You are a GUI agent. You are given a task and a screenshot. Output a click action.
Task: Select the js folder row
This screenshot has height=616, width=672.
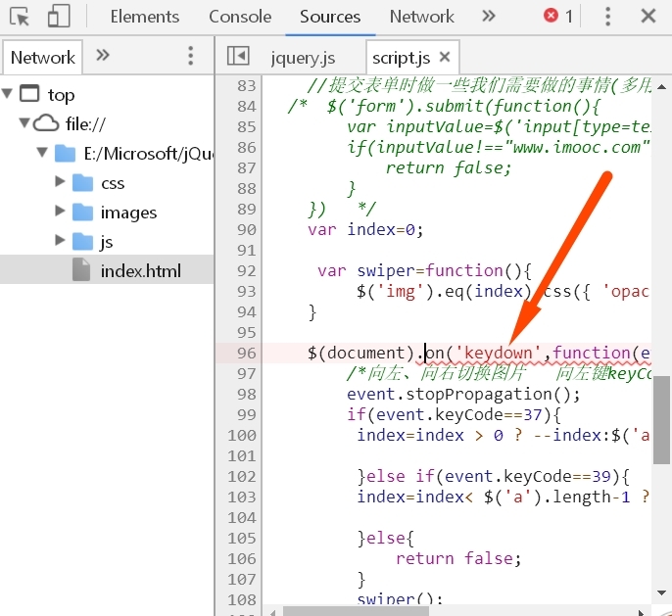(x=107, y=241)
